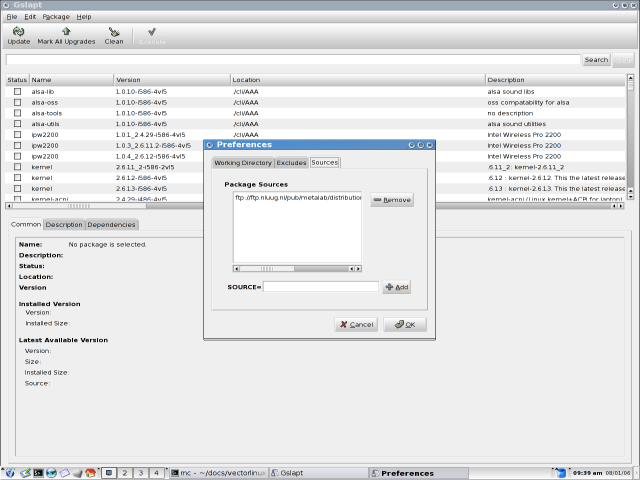Remove the selected package source
The width and height of the screenshot is (640, 480).
(391, 200)
